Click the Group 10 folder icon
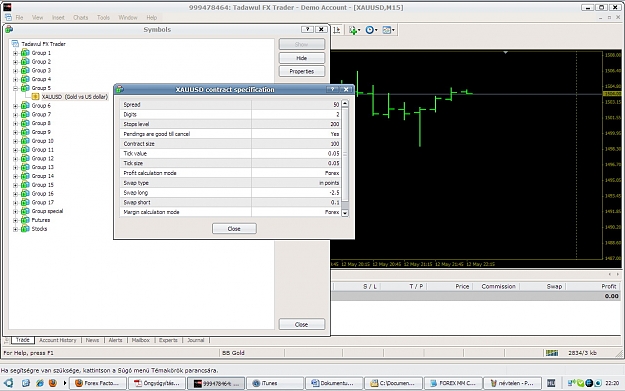Viewport: 625px width, 391px height. pos(25,141)
